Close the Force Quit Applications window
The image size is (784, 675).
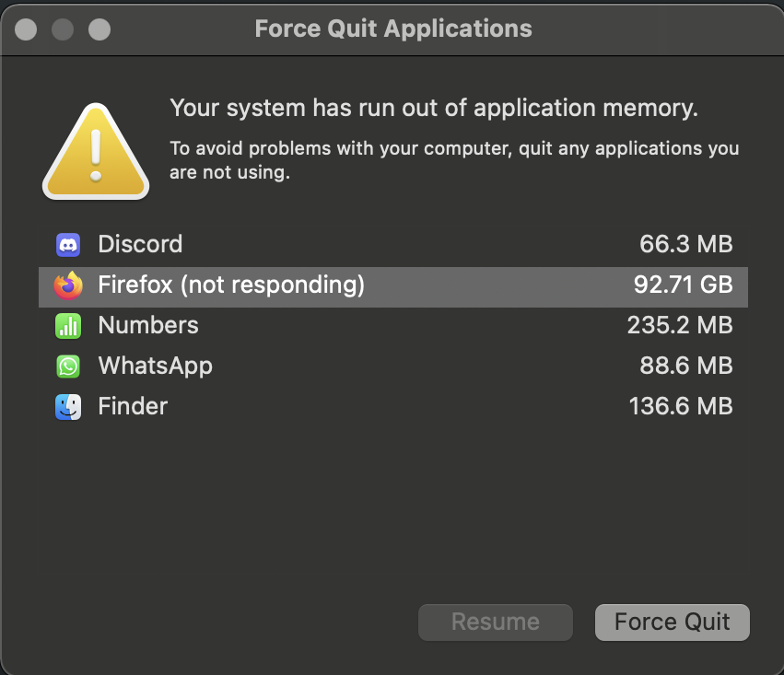pos(27,29)
